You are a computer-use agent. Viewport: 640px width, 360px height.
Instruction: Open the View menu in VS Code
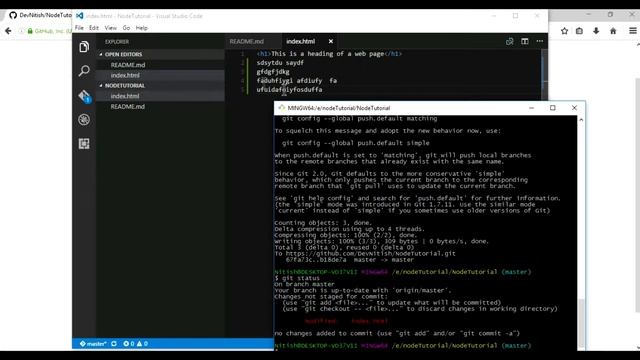111,28
